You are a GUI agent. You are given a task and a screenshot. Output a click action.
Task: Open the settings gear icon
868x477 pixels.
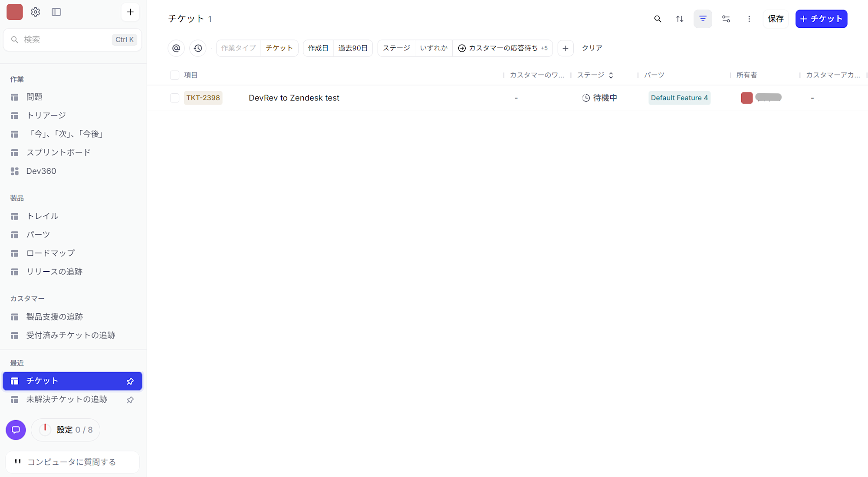[x=35, y=12]
